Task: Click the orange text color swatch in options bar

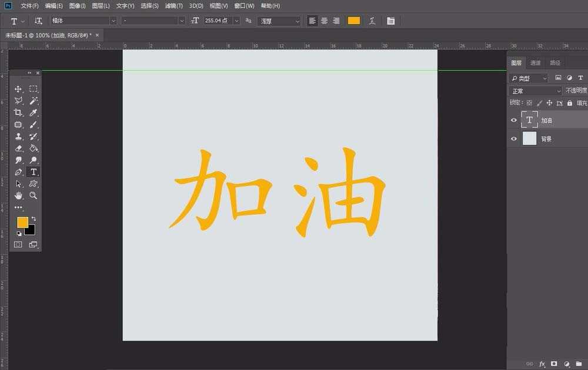Action: 353,21
